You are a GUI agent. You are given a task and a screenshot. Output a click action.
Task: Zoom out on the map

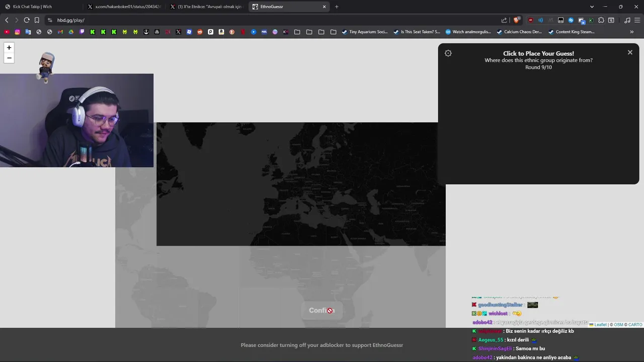(9, 58)
